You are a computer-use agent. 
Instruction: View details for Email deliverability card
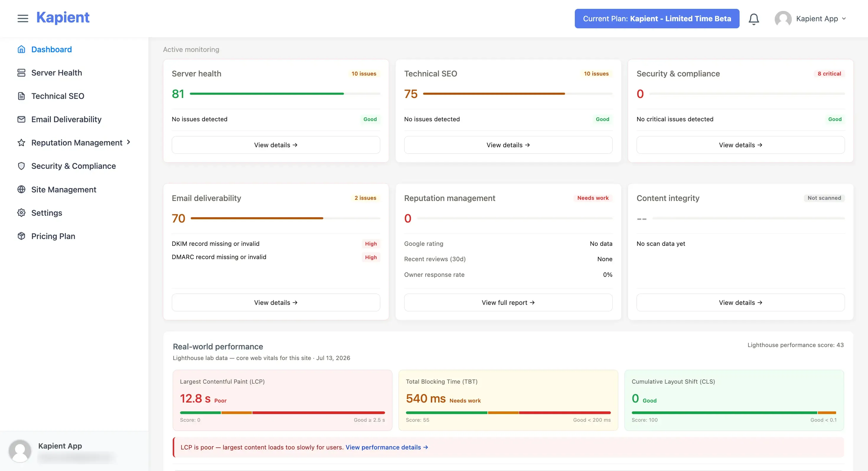(276, 302)
